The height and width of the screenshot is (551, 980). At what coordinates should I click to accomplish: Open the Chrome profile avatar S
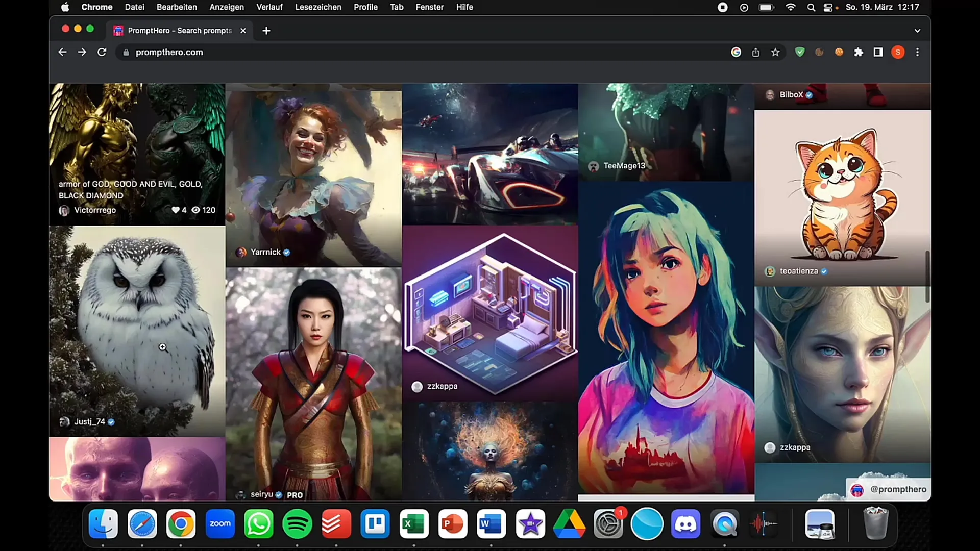point(898,52)
